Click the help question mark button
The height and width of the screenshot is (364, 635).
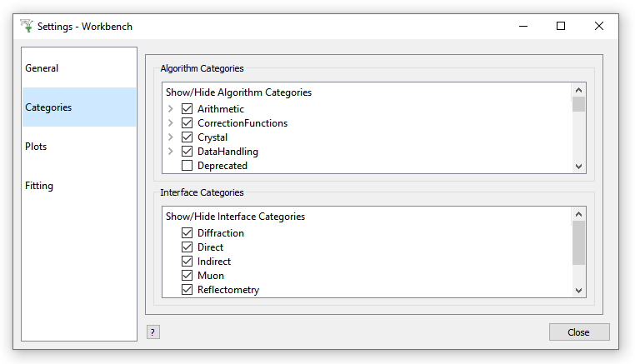coord(152,332)
